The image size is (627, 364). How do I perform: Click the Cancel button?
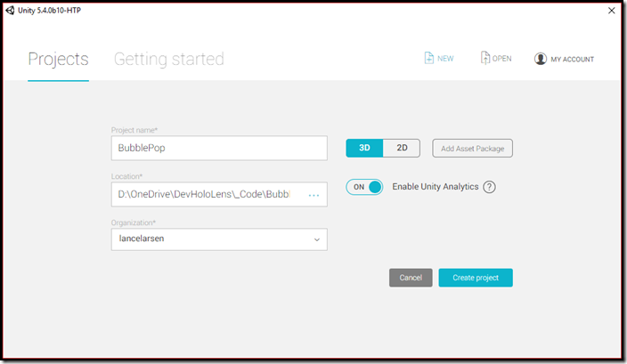[411, 278]
